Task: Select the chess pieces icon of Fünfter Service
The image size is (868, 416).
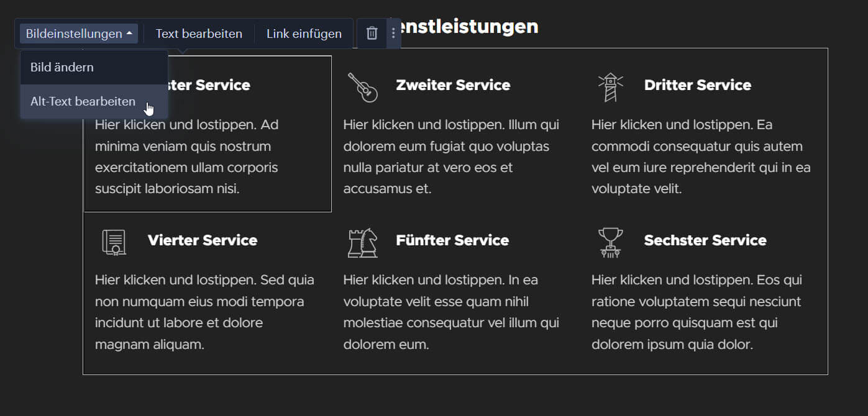Action: point(363,242)
